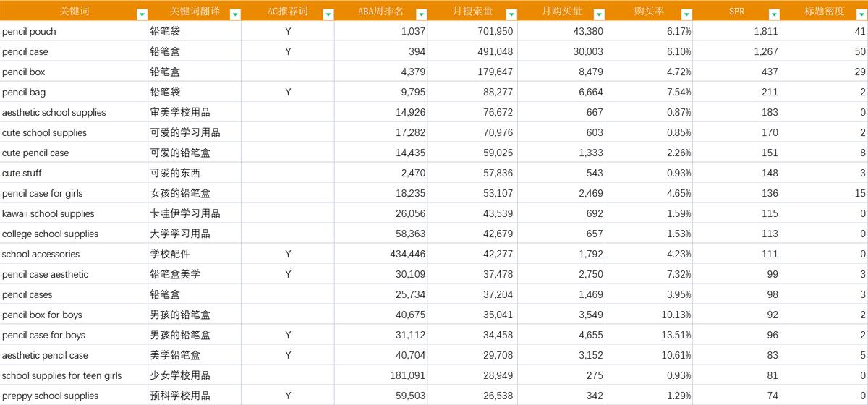Click the translation cell 可爱的东西
The height and width of the screenshot is (405, 868).
click(x=195, y=173)
